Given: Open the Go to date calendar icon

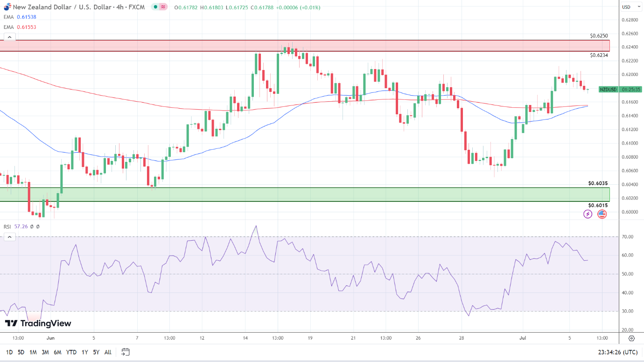Looking at the screenshot, I should coord(125,352).
